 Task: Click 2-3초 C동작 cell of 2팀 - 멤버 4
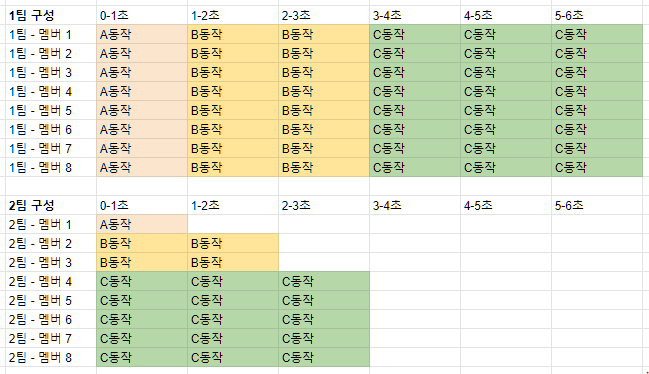(324, 281)
